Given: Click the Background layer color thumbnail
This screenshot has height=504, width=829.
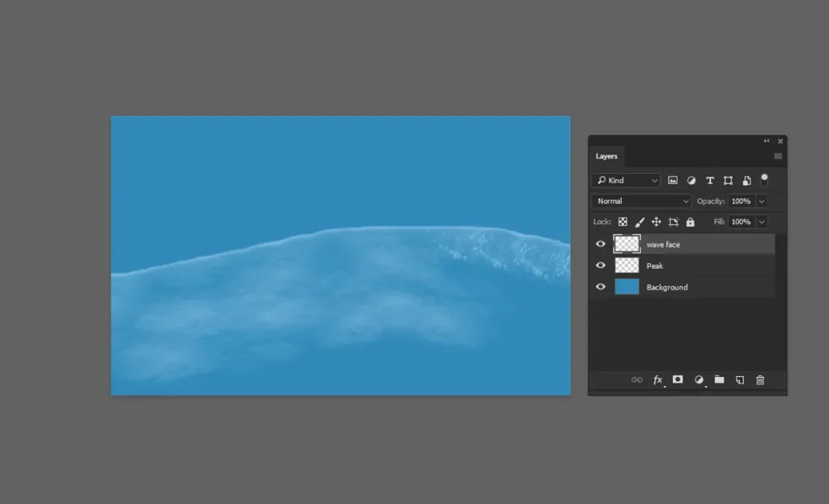Looking at the screenshot, I should tap(627, 286).
